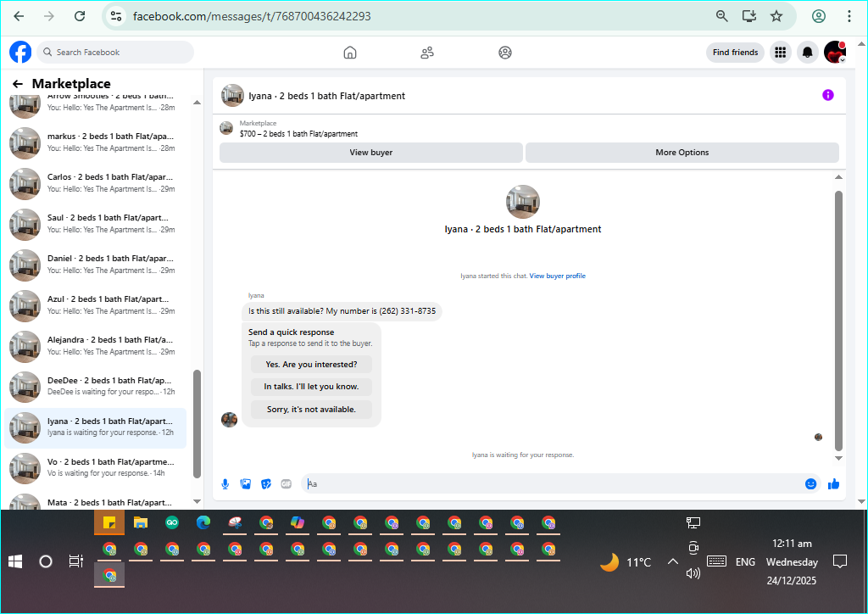This screenshot has height=614, width=868.
Task: Open the account profile picture menu
Action: point(835,52)
